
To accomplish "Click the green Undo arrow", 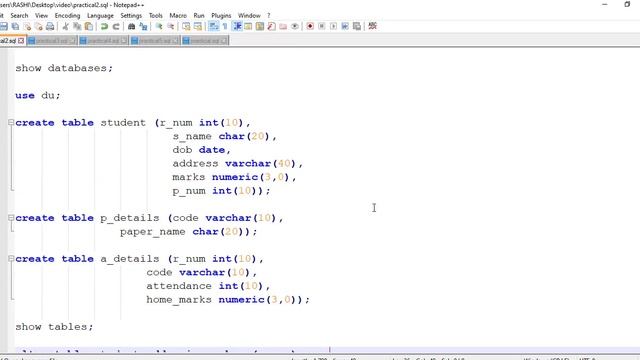I will 104,27.
